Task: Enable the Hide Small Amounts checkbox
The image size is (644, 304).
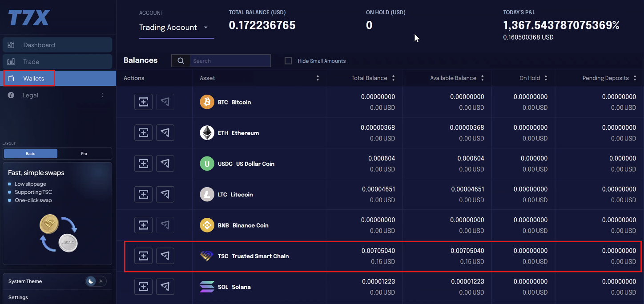Action: click(288, 61)
